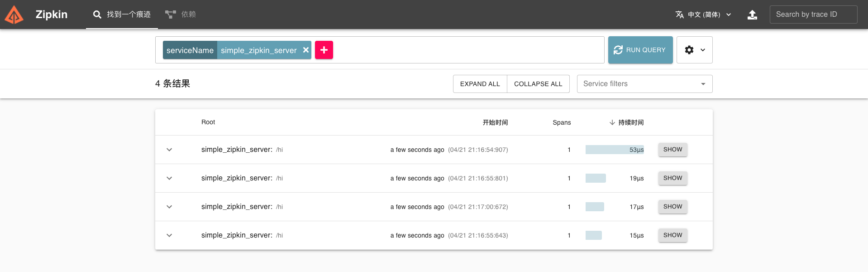Open the 中文 (简体) language dropdown

coord(703,15)
